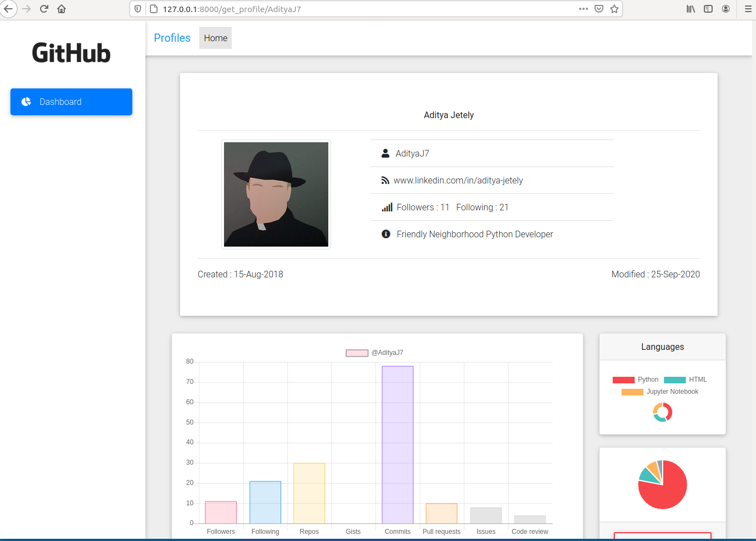Click the Commits axis label
Viewport: 756px width, 541px height.
[x=397, y=532]
